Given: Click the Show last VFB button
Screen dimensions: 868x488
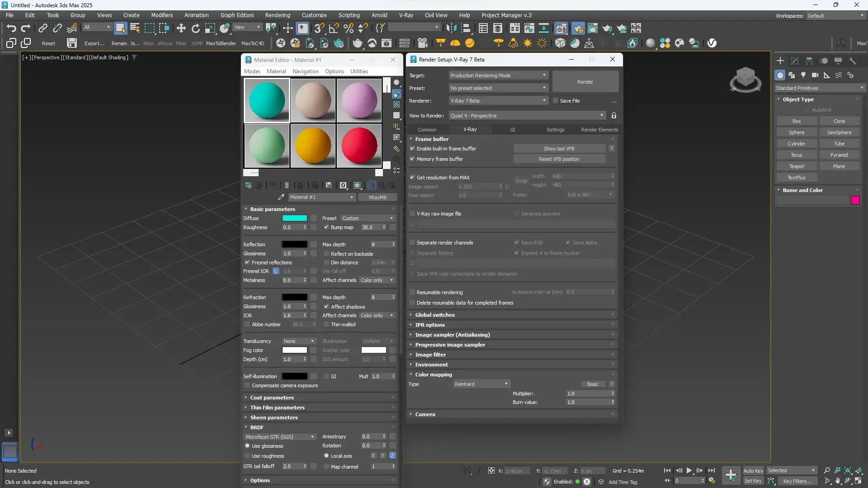Looking at the screenshot, I should (559, 149).
